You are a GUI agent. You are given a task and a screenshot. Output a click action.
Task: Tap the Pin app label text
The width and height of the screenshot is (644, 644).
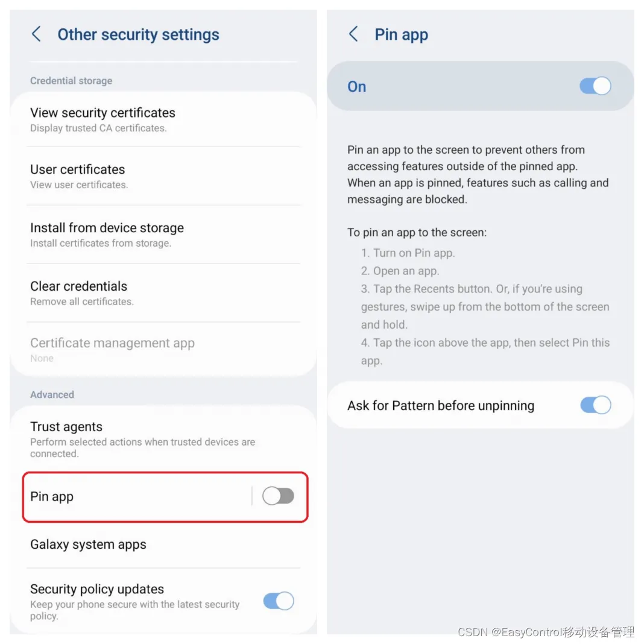52,496
